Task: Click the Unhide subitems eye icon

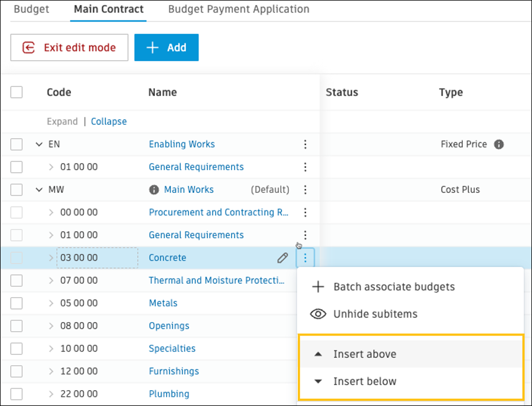Action: [318, 314]
